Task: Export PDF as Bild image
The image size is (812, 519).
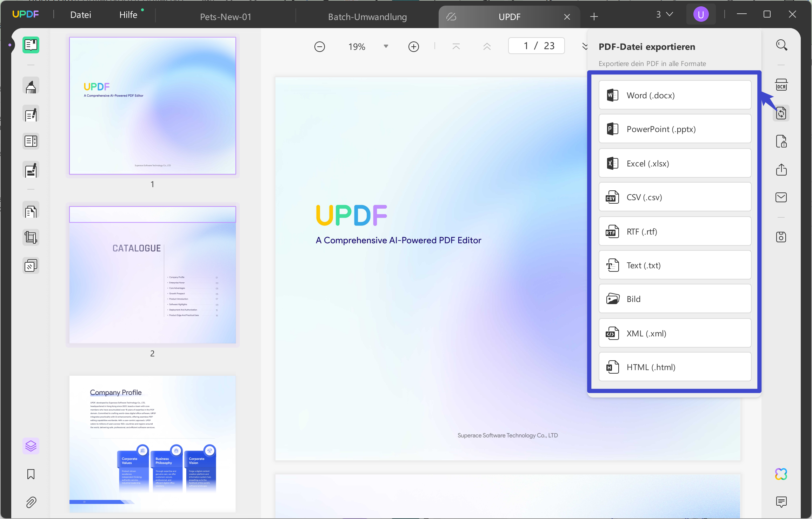Action: click(675, 299)
